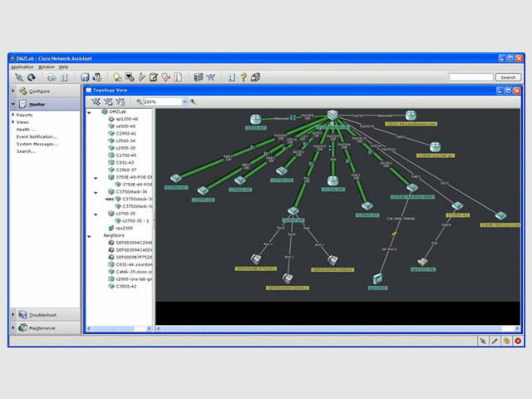Screen dimensions: 532x399
Task: Open the 100% zoom level dropdown
Action: pyautogui.click(x=185, y=101)
